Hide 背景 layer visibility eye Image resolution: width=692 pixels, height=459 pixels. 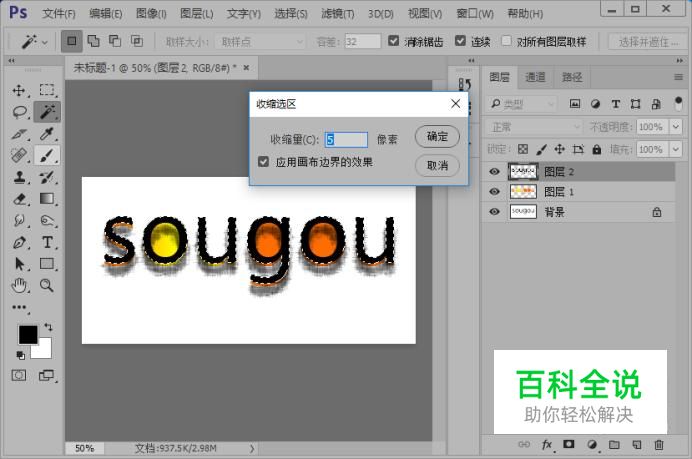(494, 212)
